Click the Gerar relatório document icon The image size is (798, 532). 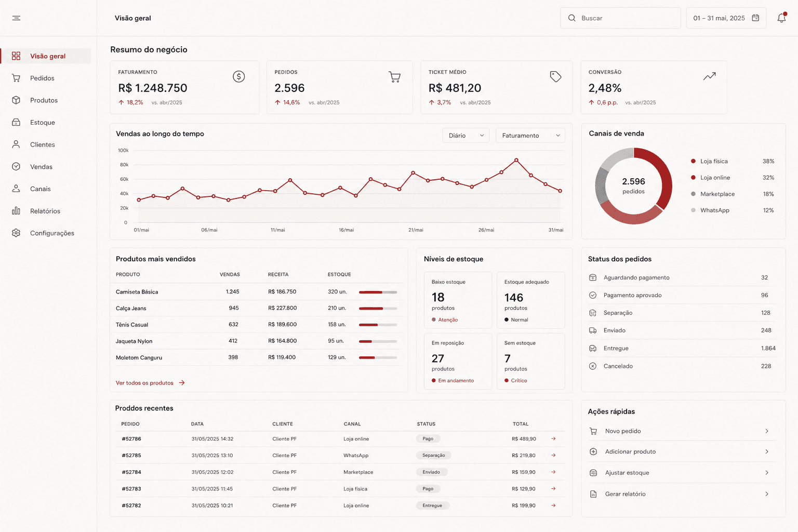(x=593, y=494)
